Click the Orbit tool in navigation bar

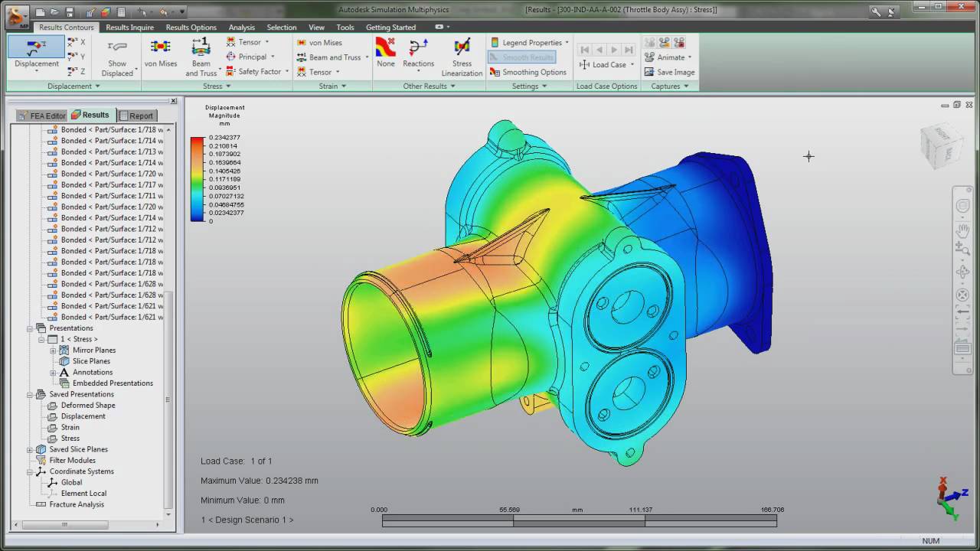pyautogui.click(x=963, y=272)
